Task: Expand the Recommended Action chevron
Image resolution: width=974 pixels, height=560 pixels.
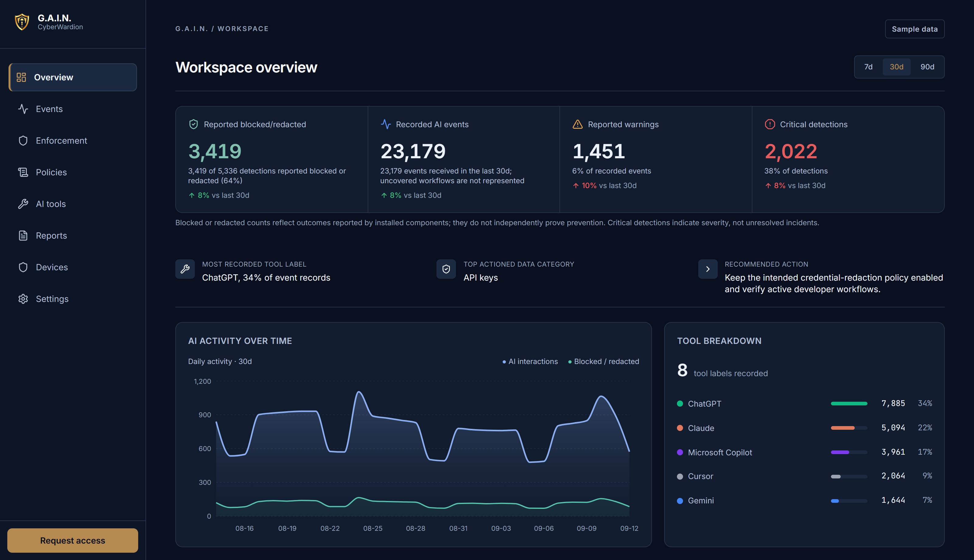Action: [x=708, y=269]
